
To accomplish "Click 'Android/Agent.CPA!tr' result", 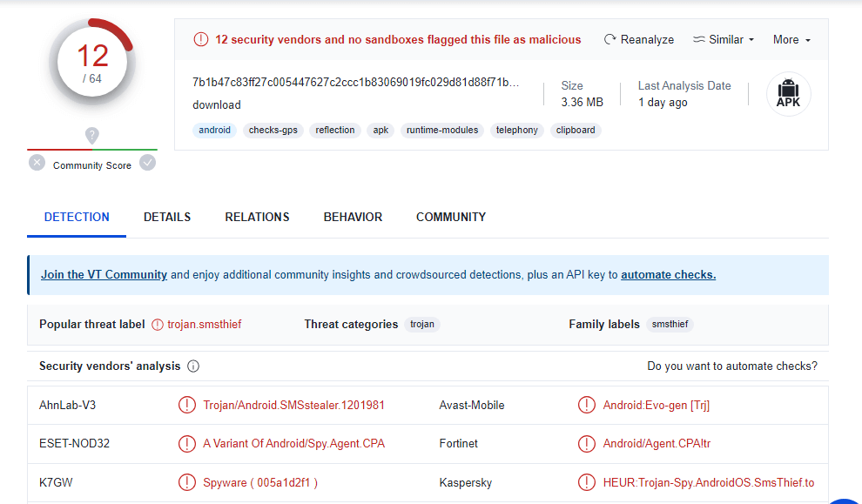I will [657, 444].
